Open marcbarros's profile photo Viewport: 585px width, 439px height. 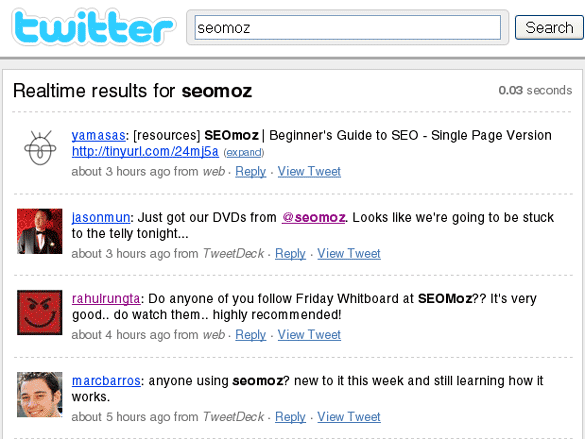(x=40, y=395)
